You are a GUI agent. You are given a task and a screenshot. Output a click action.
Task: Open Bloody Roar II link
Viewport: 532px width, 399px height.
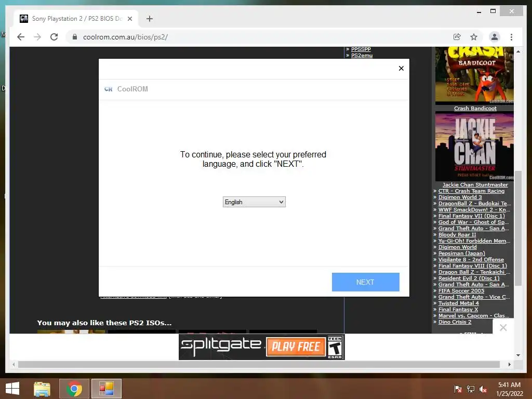pos(457,234)
